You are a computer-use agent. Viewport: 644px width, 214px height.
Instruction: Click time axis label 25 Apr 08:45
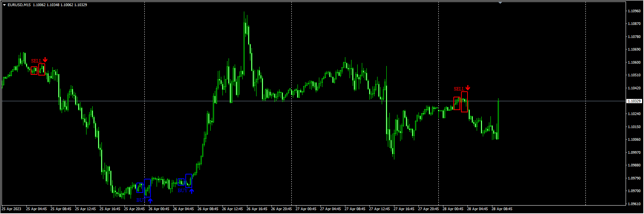(x=61, y=209)
